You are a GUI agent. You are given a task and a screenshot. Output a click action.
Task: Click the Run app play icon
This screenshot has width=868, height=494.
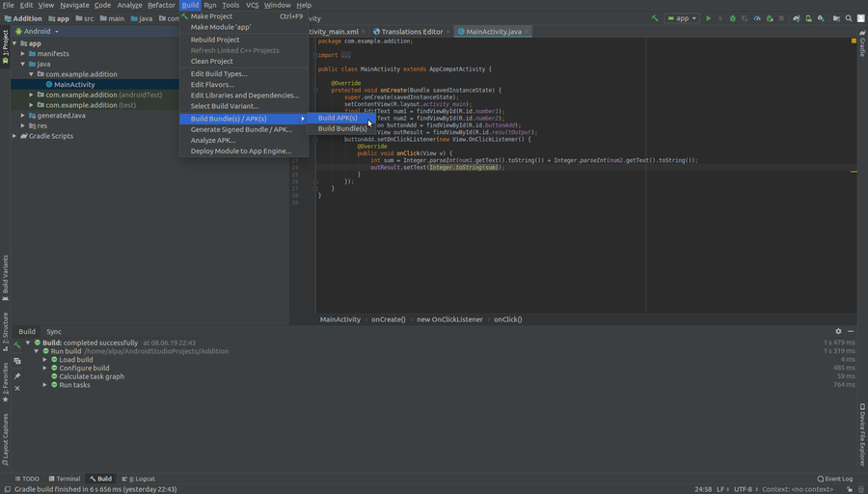coord(709,18)
